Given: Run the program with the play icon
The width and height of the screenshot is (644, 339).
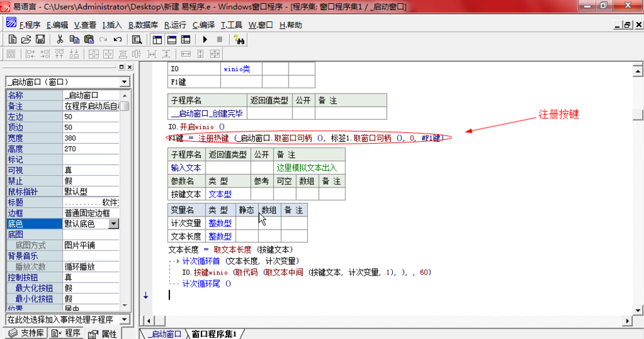Looking at the screenshot, I should pyautogui.click(x=205, y=39).
